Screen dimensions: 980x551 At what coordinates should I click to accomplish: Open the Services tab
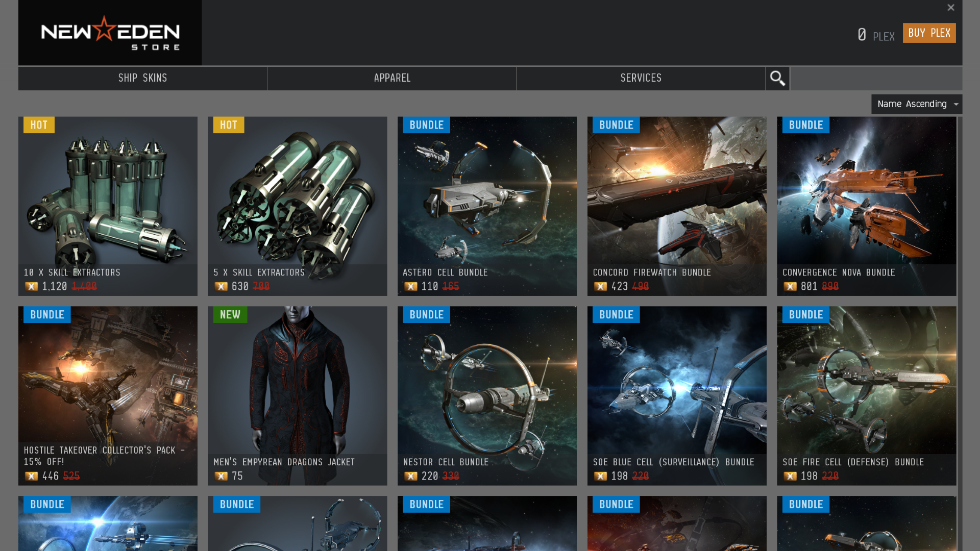[x=641, y=79]
